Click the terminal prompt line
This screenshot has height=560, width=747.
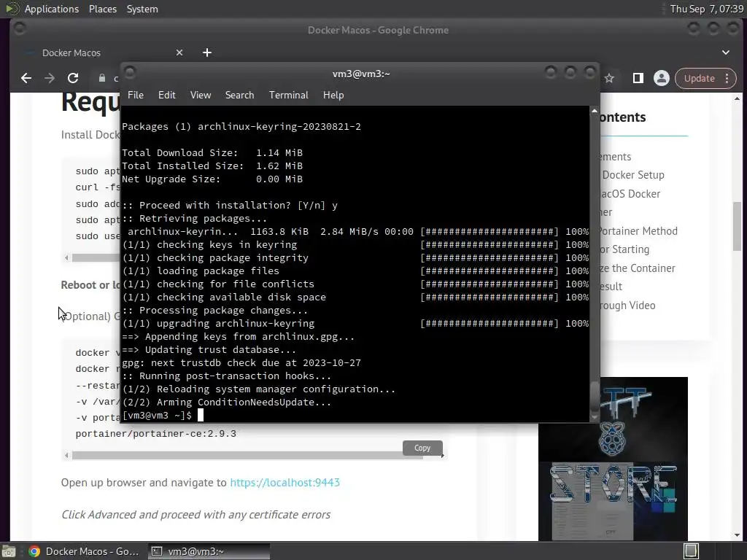tap(163, 415)
